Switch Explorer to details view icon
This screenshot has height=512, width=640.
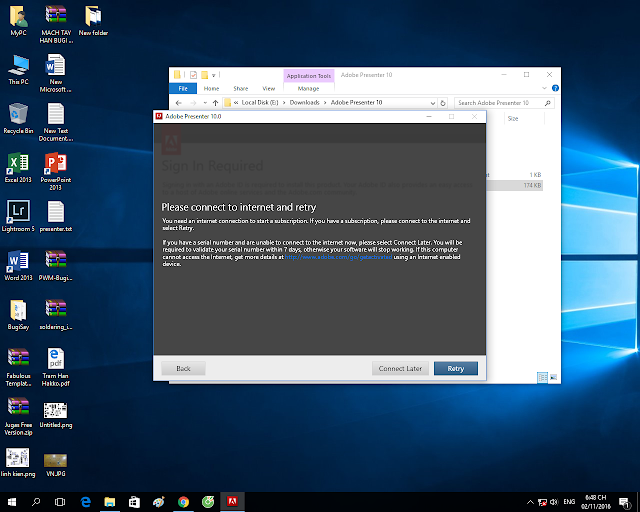pos(542,377)
